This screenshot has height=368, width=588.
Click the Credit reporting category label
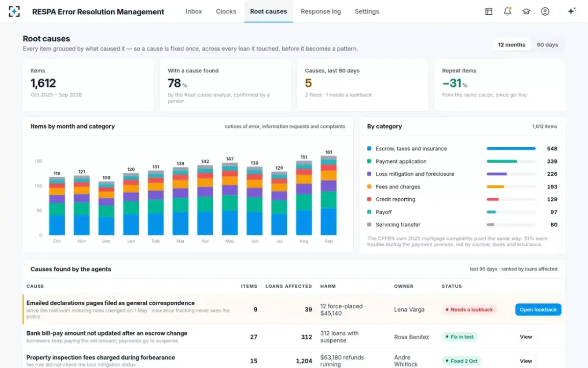[395, 200]
